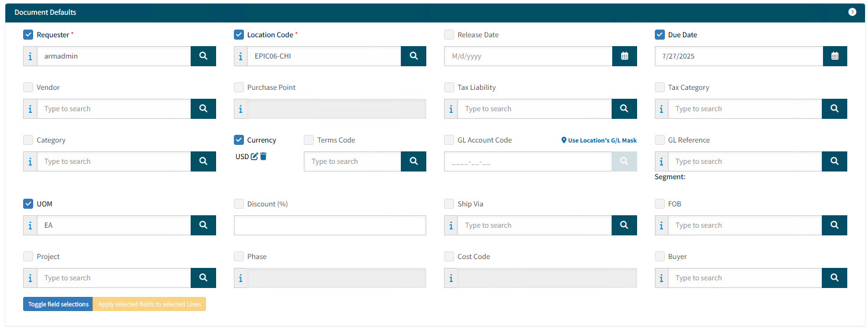Viewport: 868px width, 330px height.
Task: Click the info icon beside UOM field
Action: pos(30,225)
